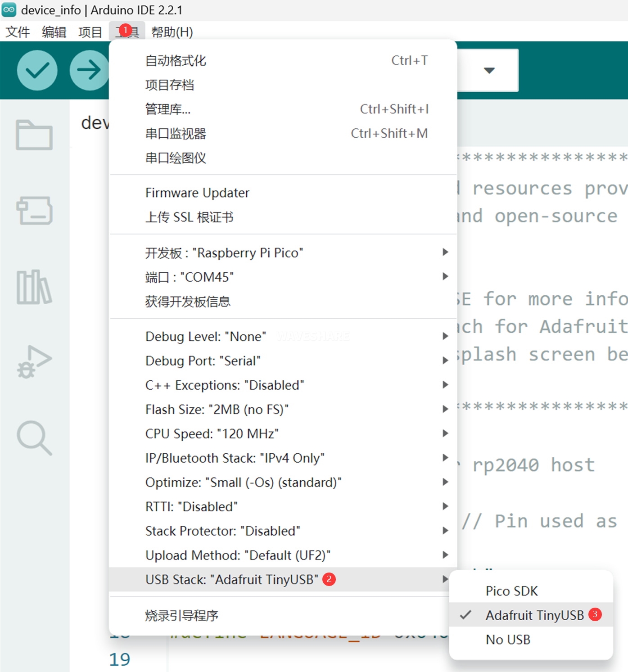Open the 文件 menu

click(18, 32)
